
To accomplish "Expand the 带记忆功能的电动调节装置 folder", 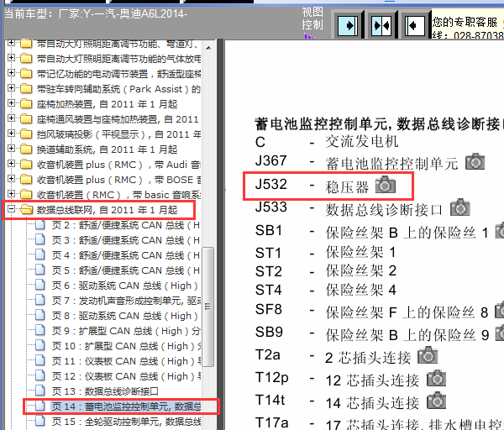I will 11,73.
